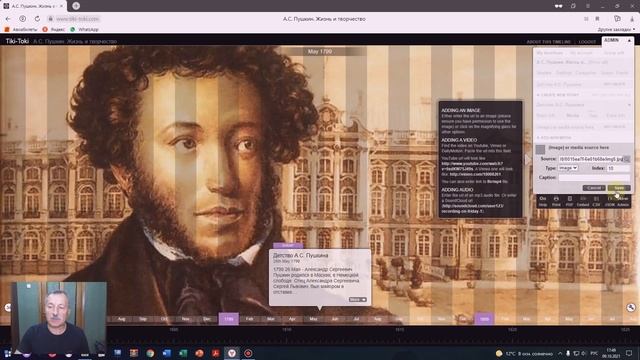Image resolution: width=640 pixels, height=360 pixels.
Task: Collapse the ADMIN panel arrow
Action: (629, 40)
